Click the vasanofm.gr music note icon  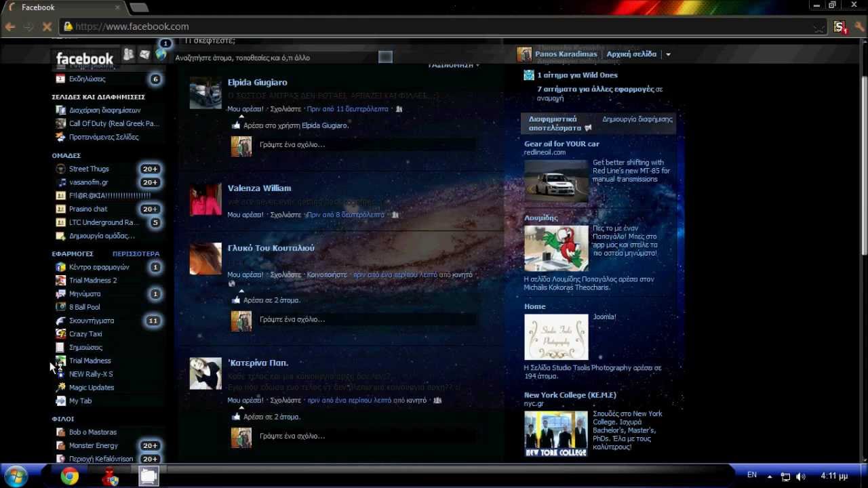click(60, 182)
